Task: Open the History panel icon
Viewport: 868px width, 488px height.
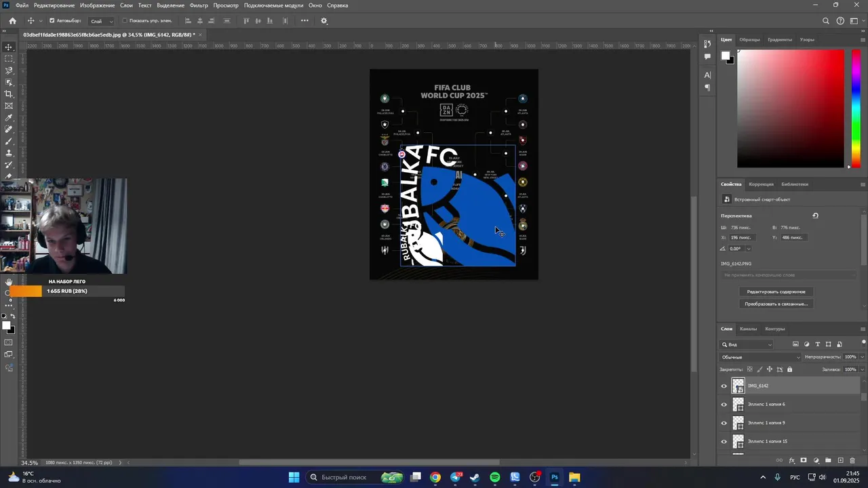Action: (x=707, y=45)
